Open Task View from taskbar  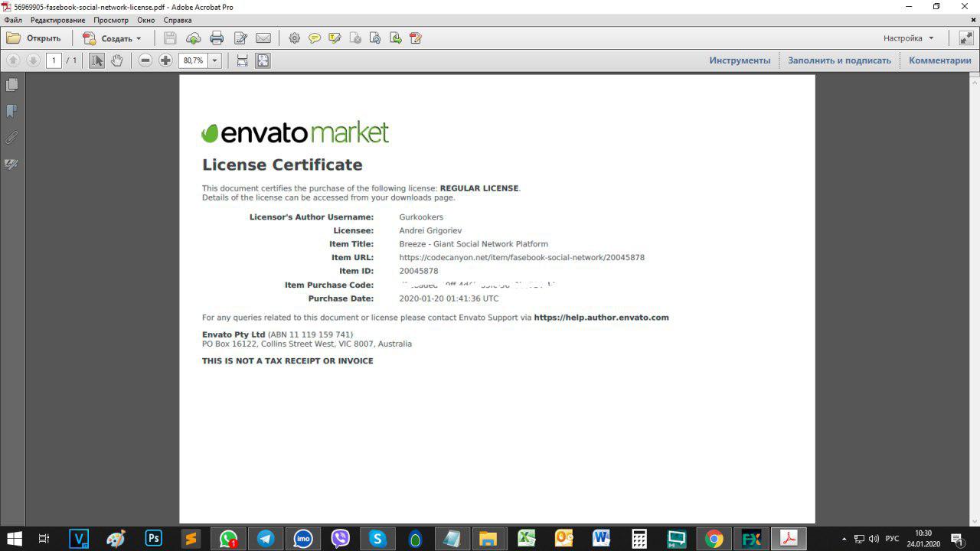(x=44, y=539)
